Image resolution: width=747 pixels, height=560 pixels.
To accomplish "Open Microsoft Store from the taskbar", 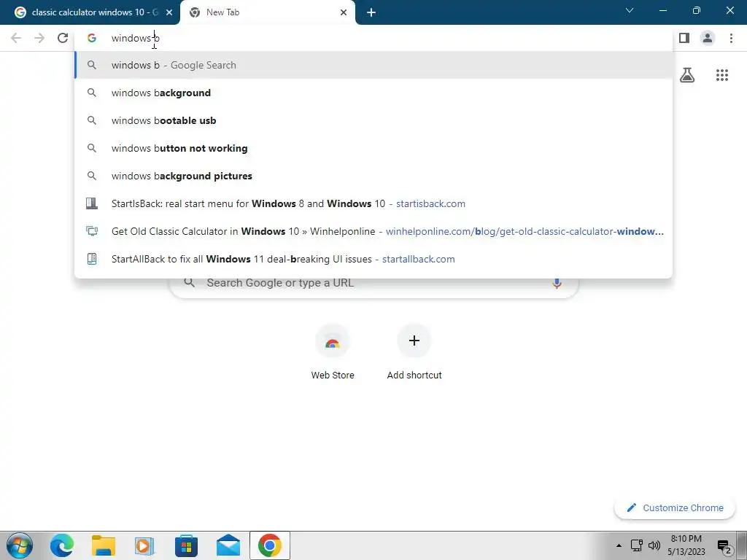I will tap(186, 545).
